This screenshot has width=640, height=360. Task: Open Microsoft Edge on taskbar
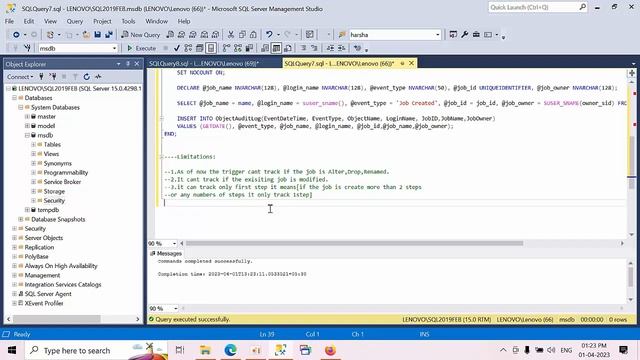click(x=231, y=350)
